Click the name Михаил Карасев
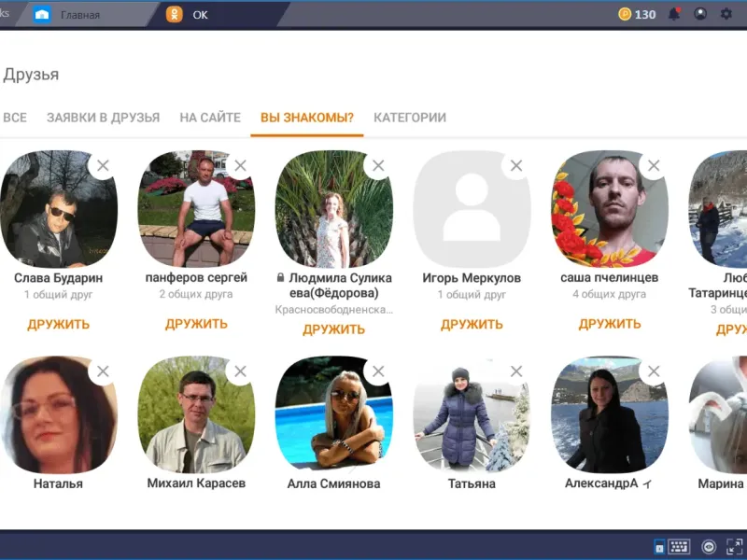This screenshot has height=560, width=747. coord(196,483)
